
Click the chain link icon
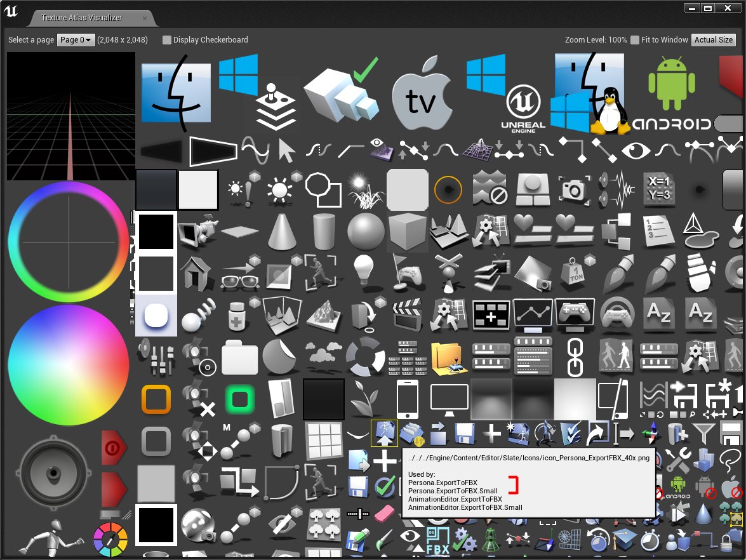coord(575,357)
